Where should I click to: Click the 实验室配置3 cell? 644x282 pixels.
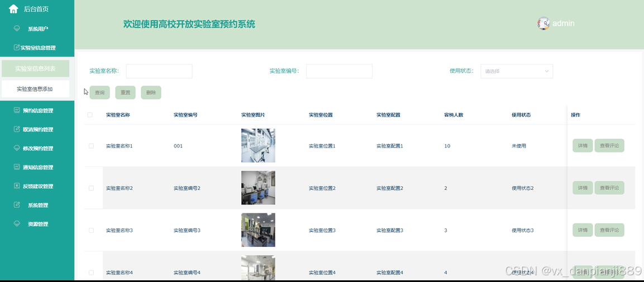pyautogui.click(x=390, y=230)
